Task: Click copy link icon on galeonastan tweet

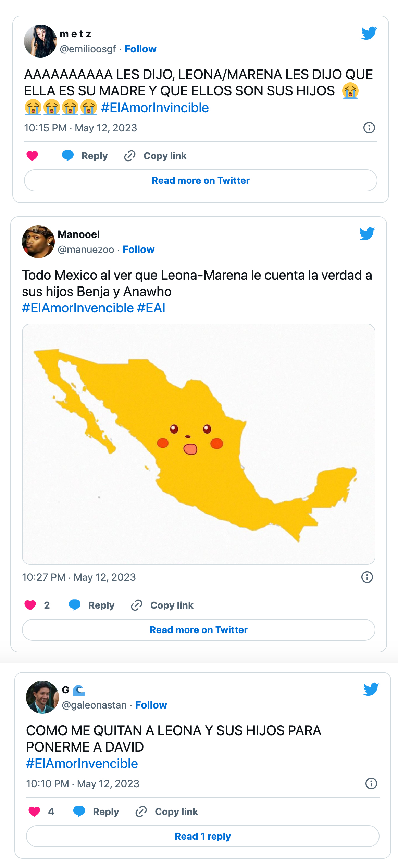Action: [141, 812]
